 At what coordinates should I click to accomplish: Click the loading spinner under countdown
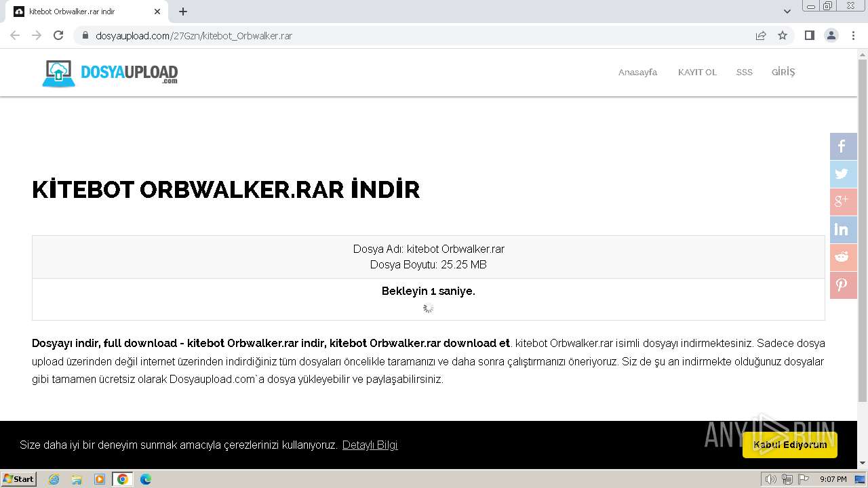click(429, 308)
